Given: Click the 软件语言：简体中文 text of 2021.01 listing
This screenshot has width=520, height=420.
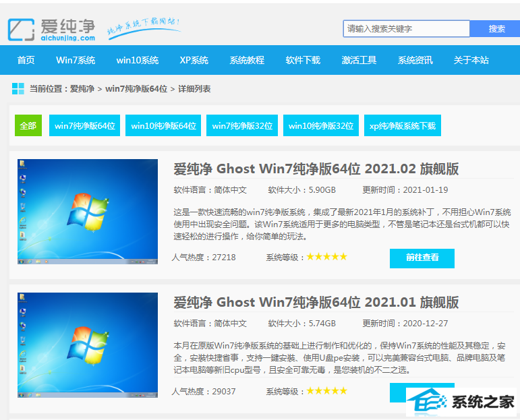Looking at the screenshot, I should point(210,323).
